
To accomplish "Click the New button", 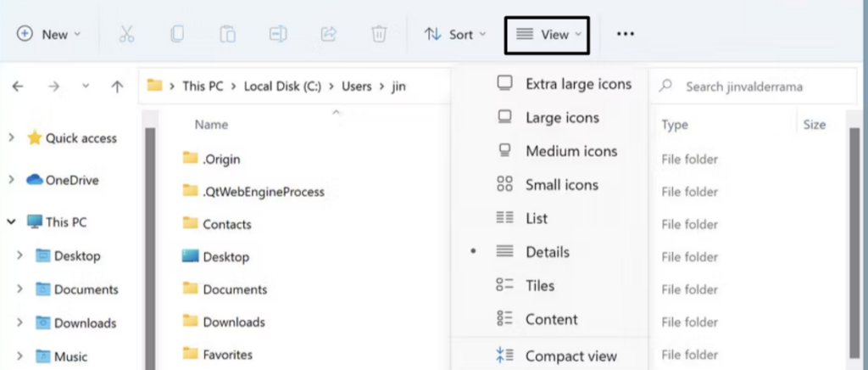I will point(49,34).
